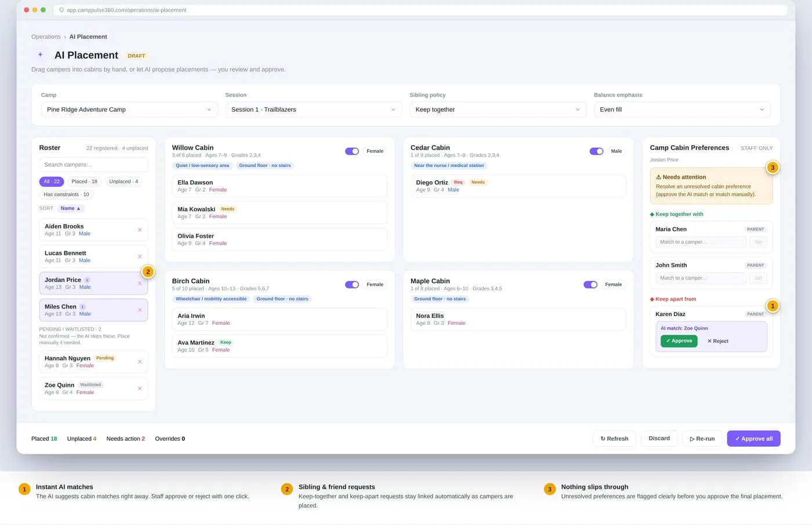Toggle the Willow Cabin switch
The image size is (812, 525).
coord(352,151)
